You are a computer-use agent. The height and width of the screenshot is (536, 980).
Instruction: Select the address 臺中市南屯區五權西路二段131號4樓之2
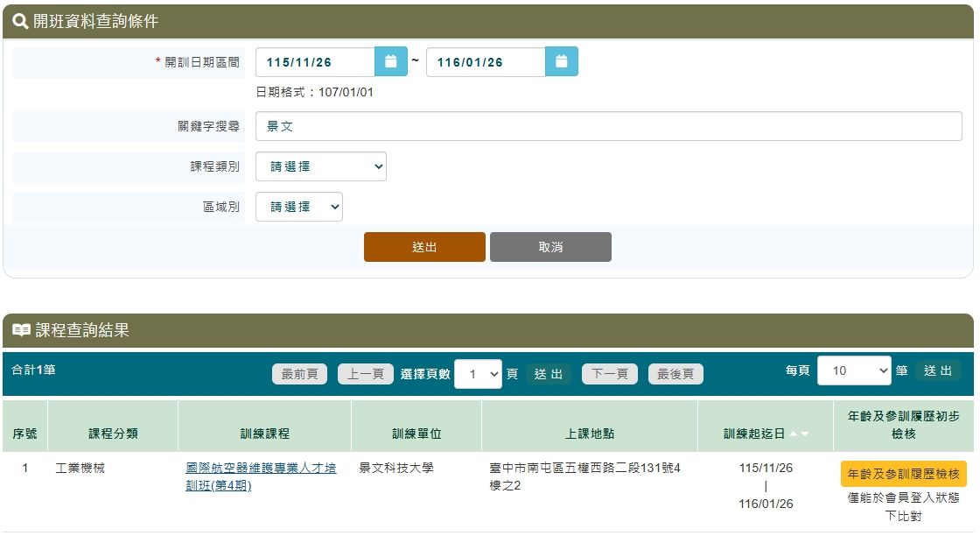[585, 476]
